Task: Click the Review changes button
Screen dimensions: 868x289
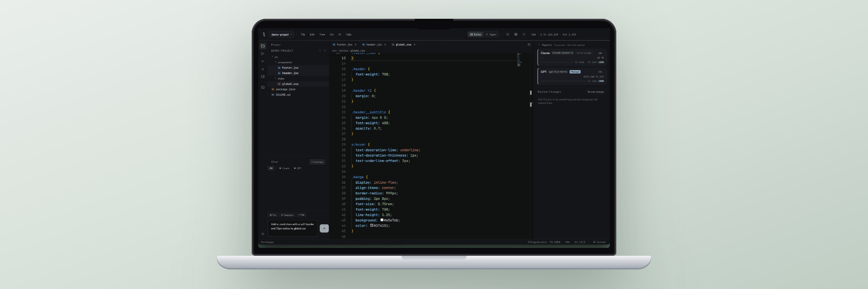Action: click(x=596, y=92)
